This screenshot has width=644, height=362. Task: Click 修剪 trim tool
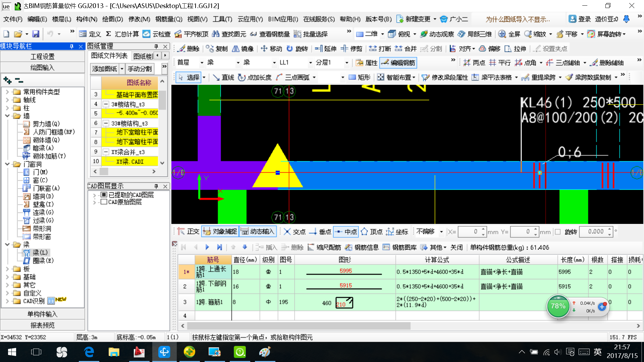point(352,49)
